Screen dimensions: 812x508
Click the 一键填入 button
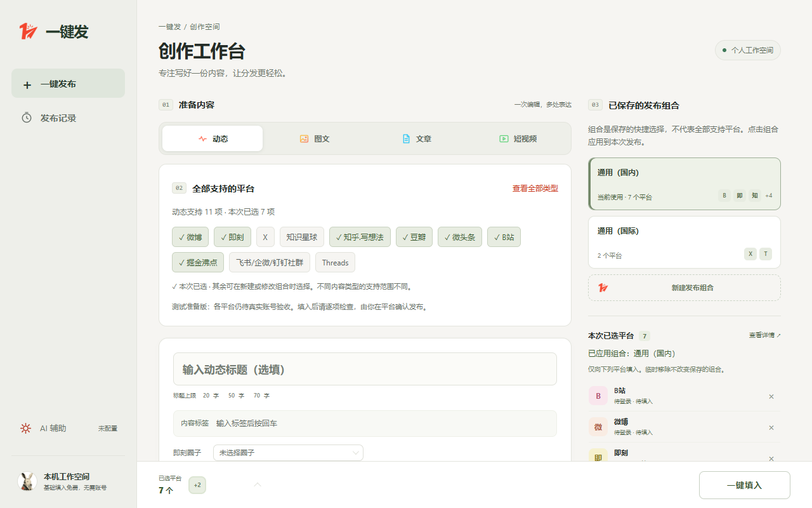point(745,485)
